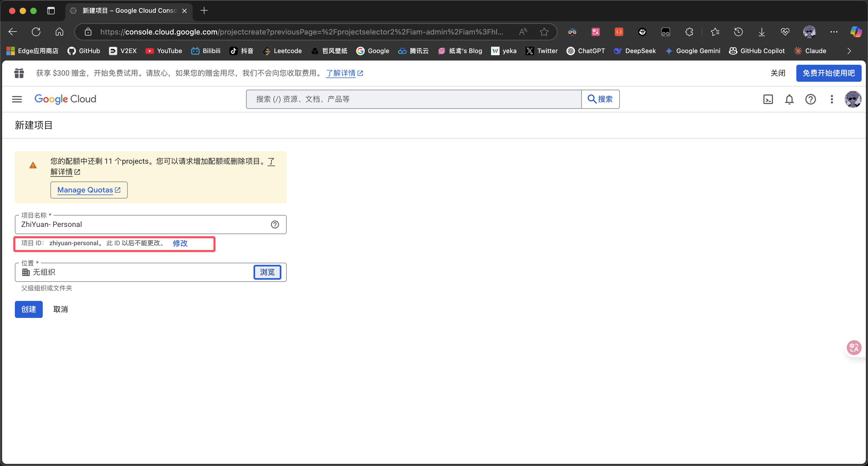Image resolution: width=868 pixels, height=466 pixels.
Task: Expand the bookmarks bar overflow chevron
Action: pos(849,51)
